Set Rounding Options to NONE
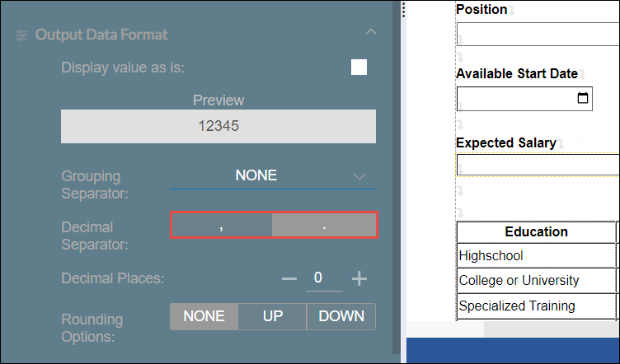Viewport: 620px width, 364px height. tap(204, 317)
